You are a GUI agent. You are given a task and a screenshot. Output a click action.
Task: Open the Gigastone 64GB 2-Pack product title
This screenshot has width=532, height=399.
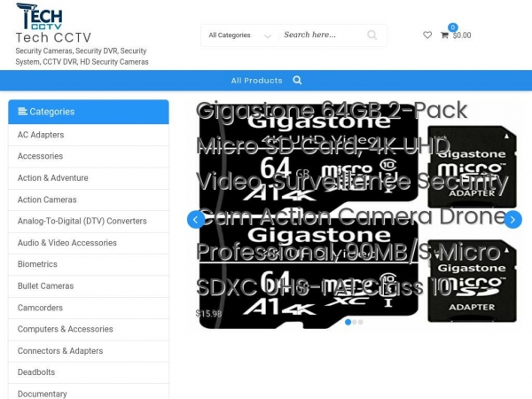(351, 198)
